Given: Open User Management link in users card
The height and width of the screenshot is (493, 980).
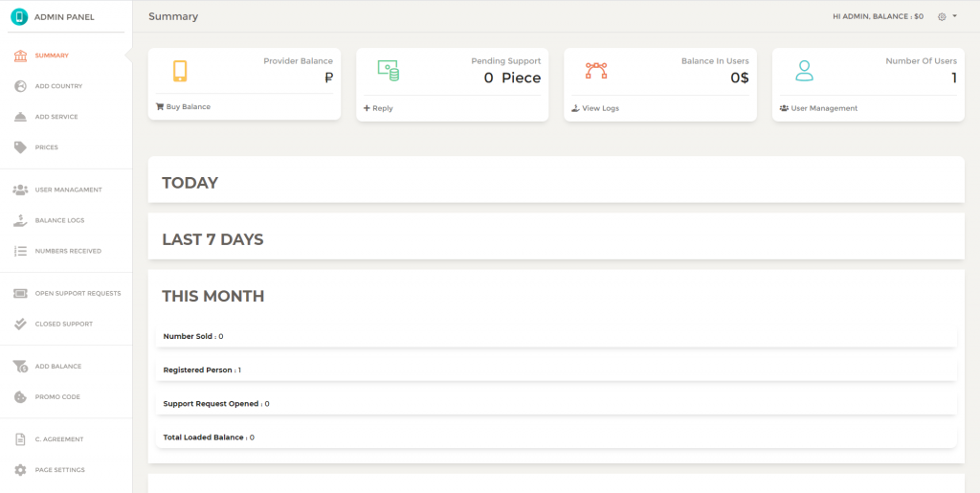Looking at the screenshot, I should tap(819, 108).
